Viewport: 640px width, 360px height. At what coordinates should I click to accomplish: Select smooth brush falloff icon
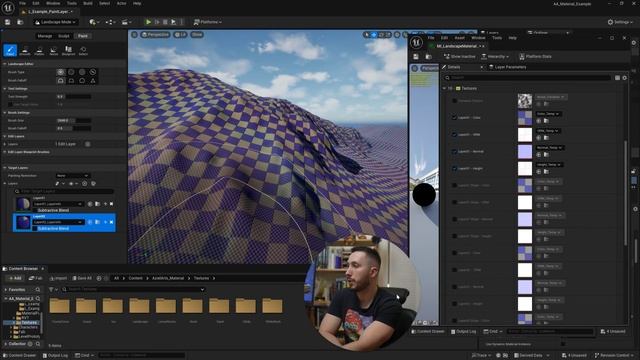tap(61, 80)
